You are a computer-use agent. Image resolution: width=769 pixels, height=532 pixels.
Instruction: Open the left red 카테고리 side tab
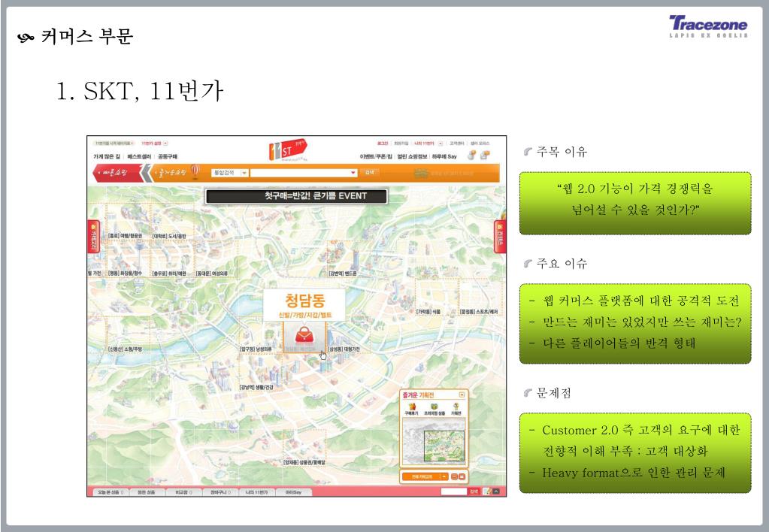point(93,237)
